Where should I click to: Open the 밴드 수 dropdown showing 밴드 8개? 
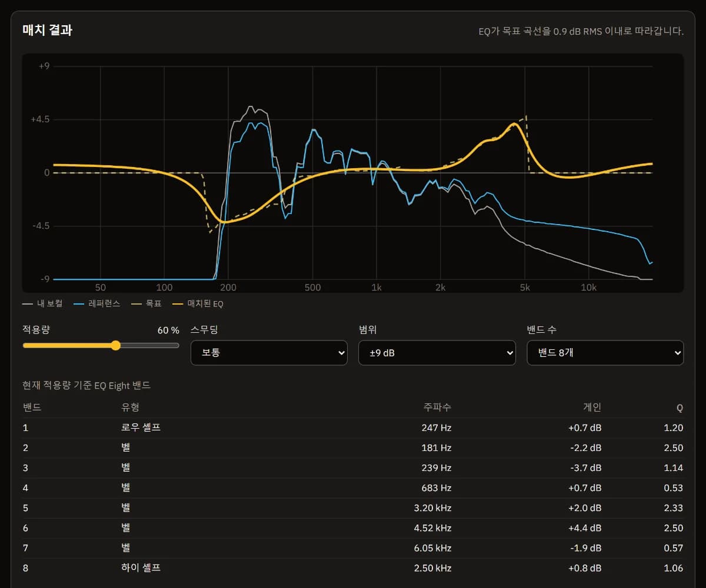coord(605,353)
